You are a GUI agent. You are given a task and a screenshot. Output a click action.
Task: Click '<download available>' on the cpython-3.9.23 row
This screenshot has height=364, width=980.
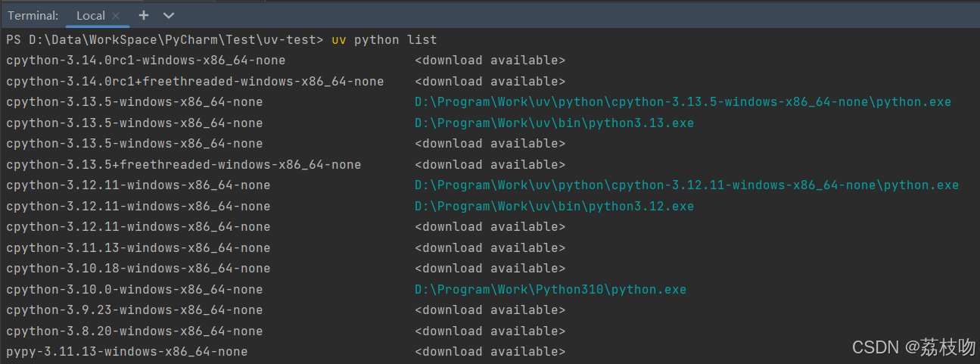[x=490, y=310]
